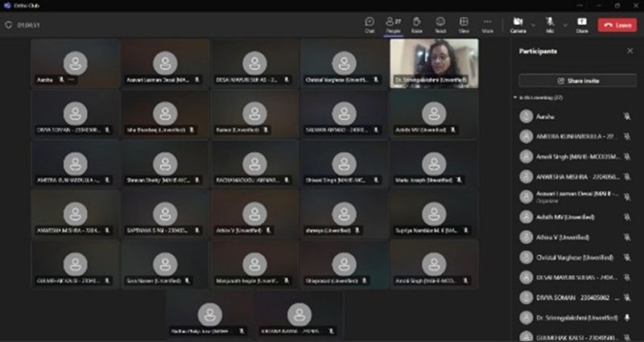Toggle the Camera on

(517, 23)
